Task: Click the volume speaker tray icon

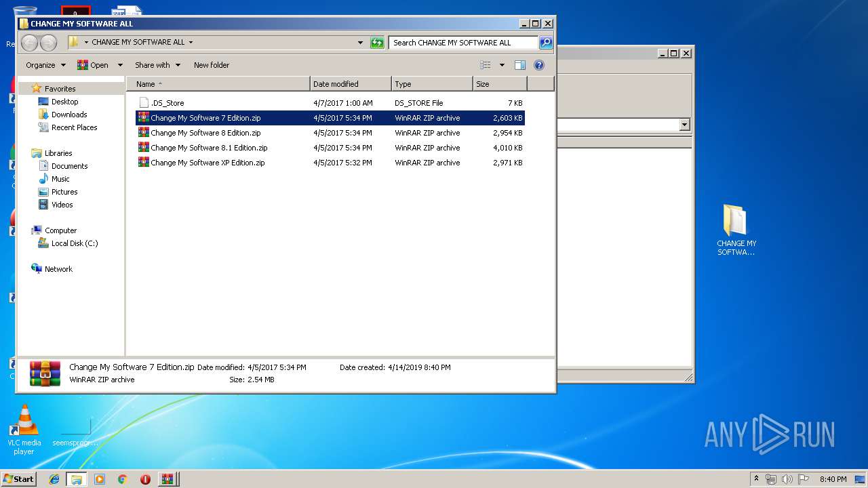Action: click(787, 479)
